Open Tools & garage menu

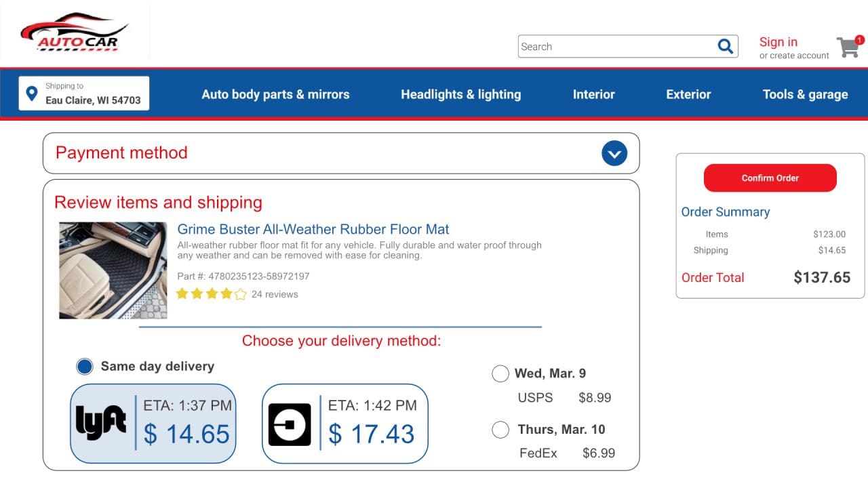(x=805, y=95)
